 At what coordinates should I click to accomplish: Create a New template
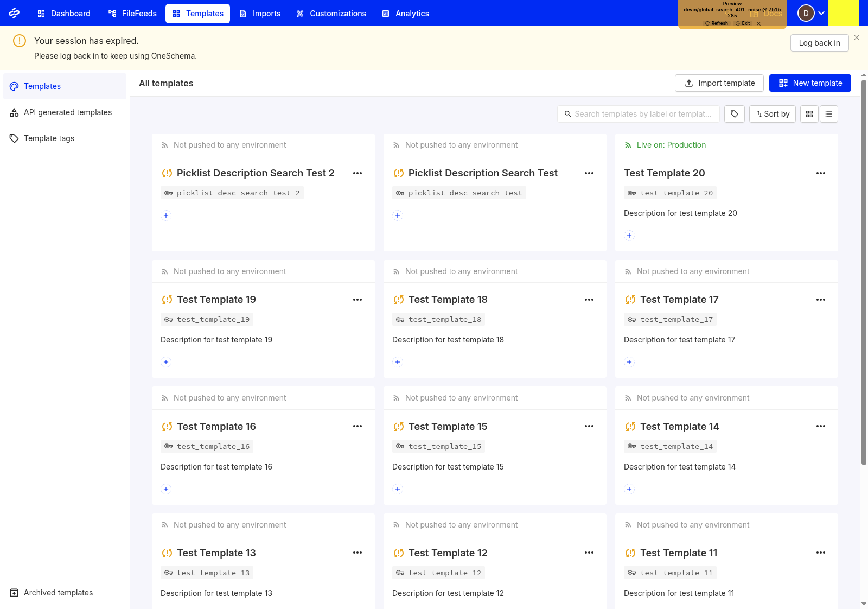[810, 83]
